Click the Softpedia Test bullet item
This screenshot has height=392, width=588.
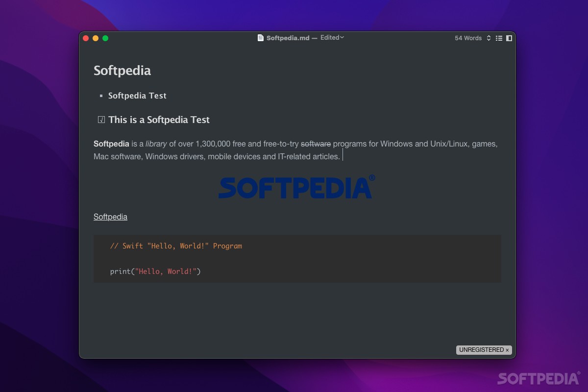(137, 96)
